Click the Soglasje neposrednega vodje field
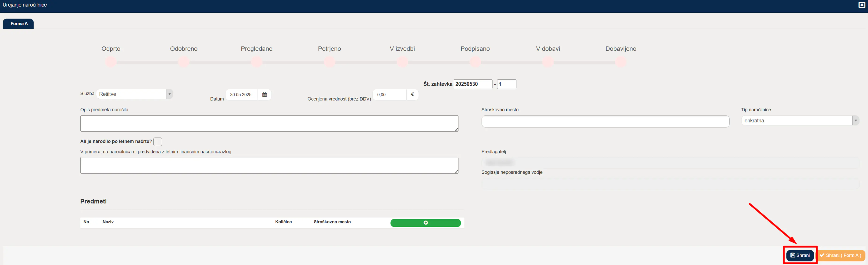The height and width of the screenshot is (265, 868). click(x=670, y=184)
